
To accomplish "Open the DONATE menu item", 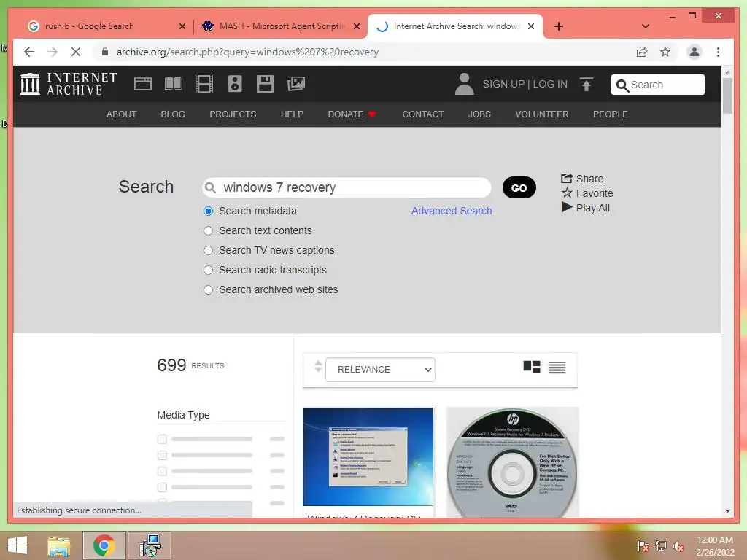I will (352, 114).
